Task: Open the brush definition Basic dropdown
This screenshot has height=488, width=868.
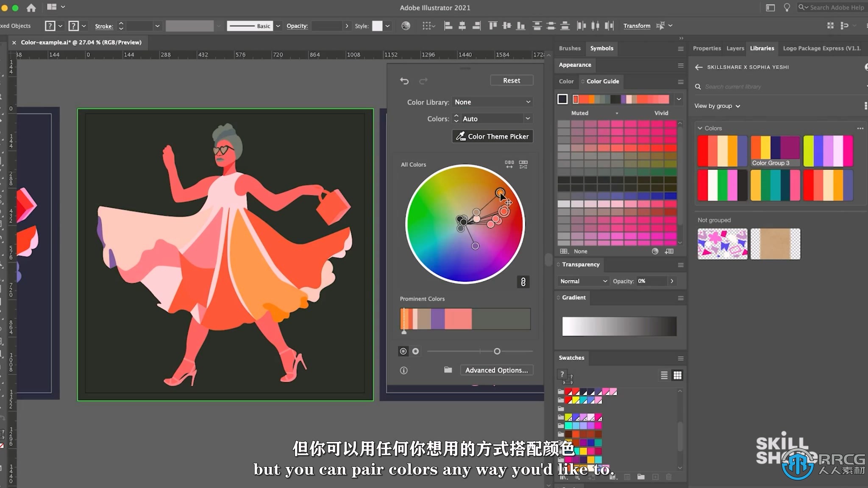Action: pyautogui.click(x=278, y=26)
